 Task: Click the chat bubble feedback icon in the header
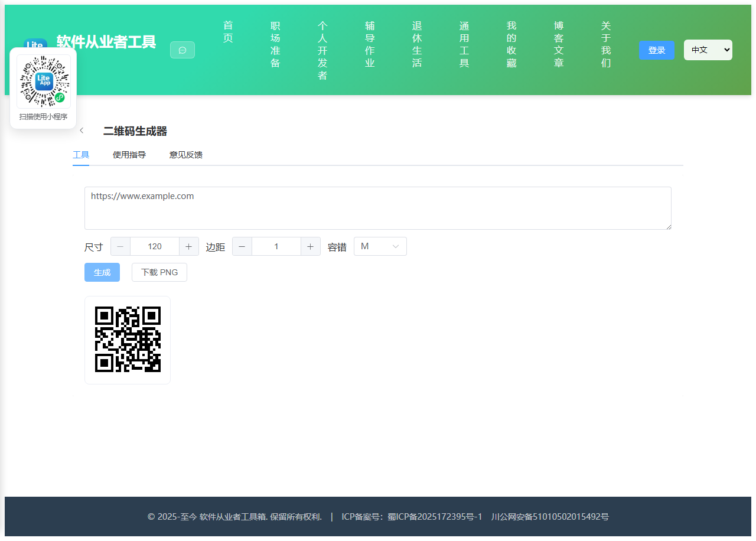pyautogui.click(x=183, y=50)
